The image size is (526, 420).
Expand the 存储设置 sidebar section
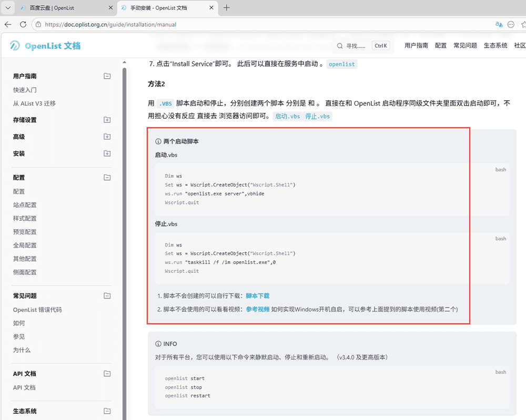click(x=107, y=120)
